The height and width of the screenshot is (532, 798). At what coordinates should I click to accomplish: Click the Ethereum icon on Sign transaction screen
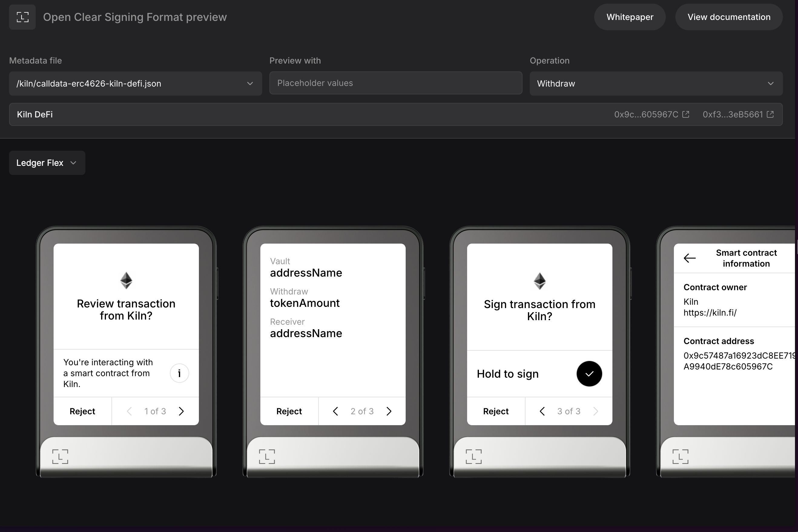click(540, 281)
